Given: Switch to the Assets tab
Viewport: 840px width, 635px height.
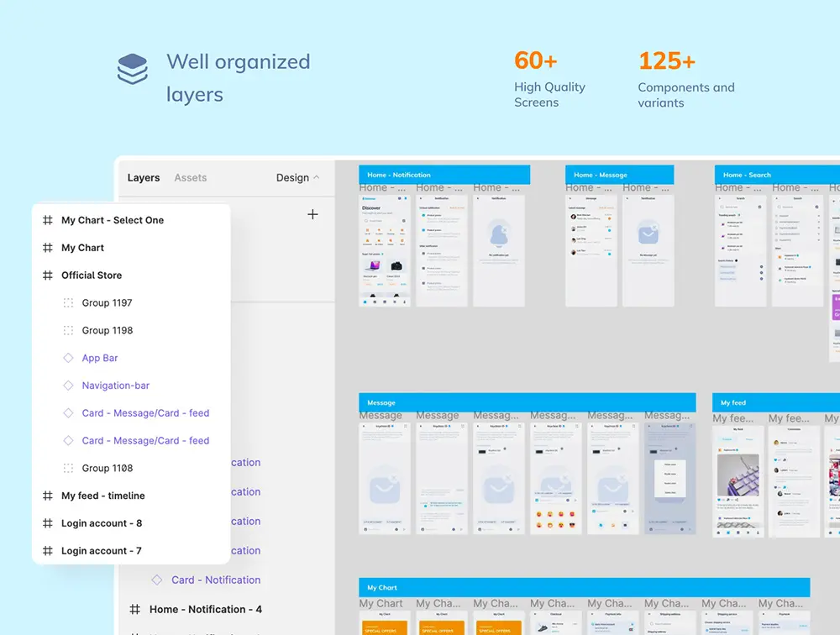Looking at the screenshot, I should click(x=190, y=178).
